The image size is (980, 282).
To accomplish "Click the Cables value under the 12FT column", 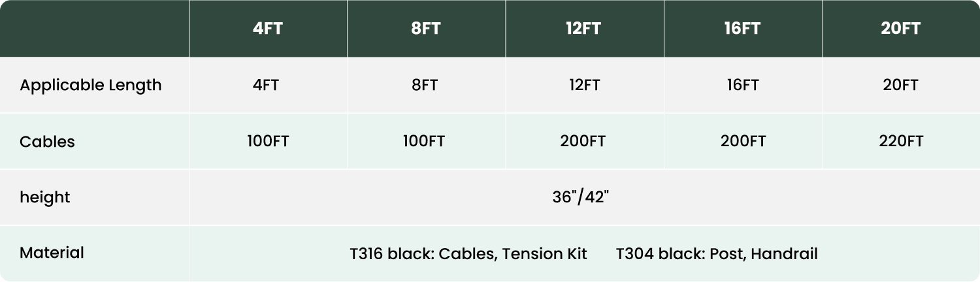I will 583,142.
